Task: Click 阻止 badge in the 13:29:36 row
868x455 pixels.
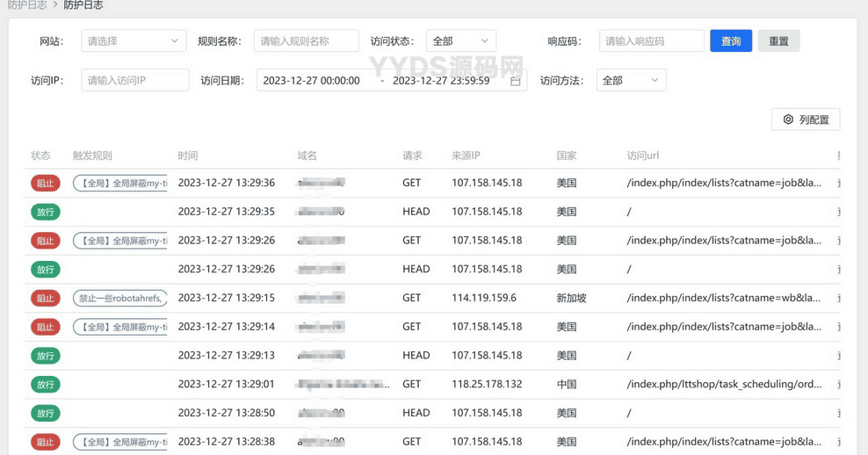Action: pos(46,184)
